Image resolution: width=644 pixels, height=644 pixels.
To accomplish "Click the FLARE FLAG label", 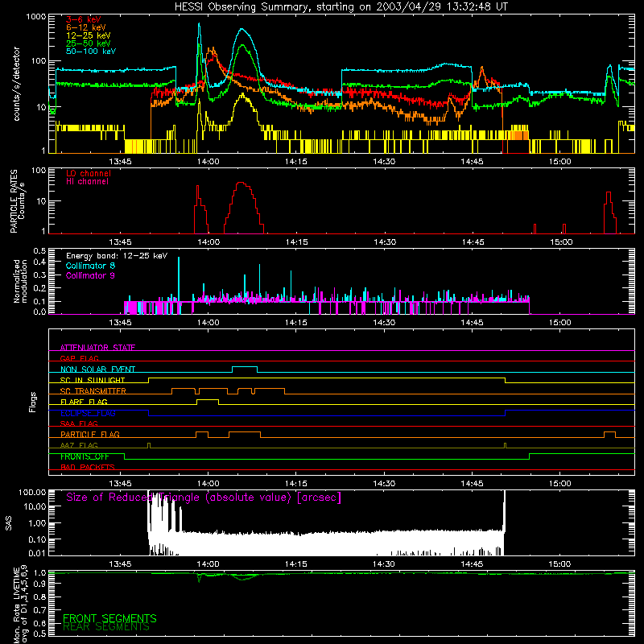I will (x=84, y=402).
